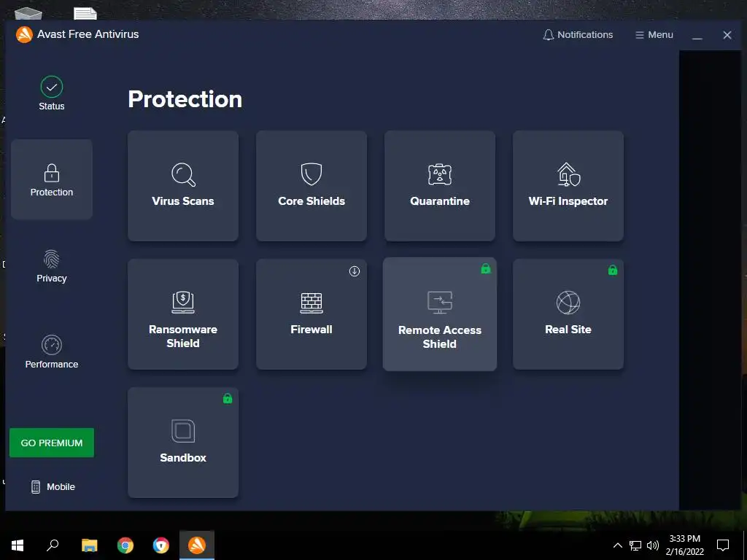This screenshot has width=747, height=560.
Task: Show hidden system tray icons
Action: point(617,545)
